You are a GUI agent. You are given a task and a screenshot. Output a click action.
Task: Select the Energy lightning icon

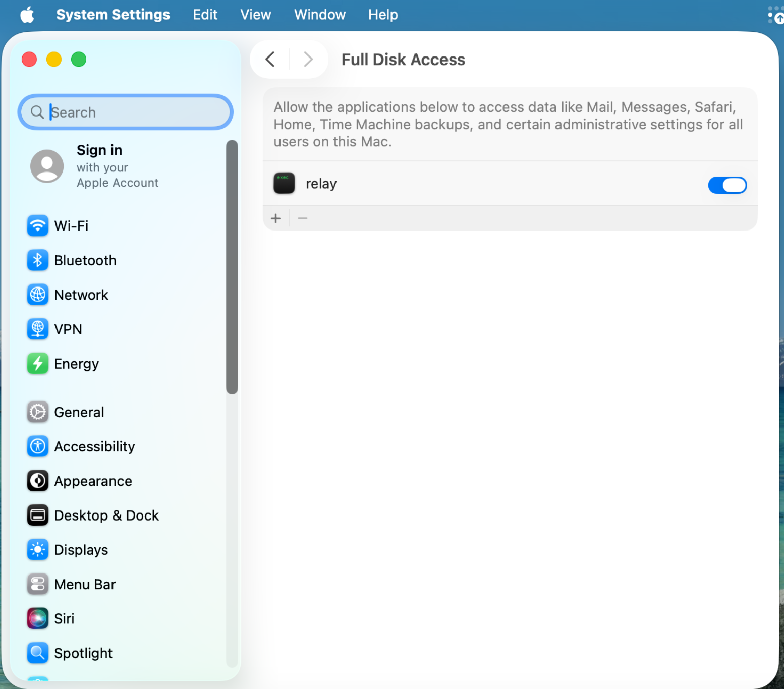click(x=38, y=364)
